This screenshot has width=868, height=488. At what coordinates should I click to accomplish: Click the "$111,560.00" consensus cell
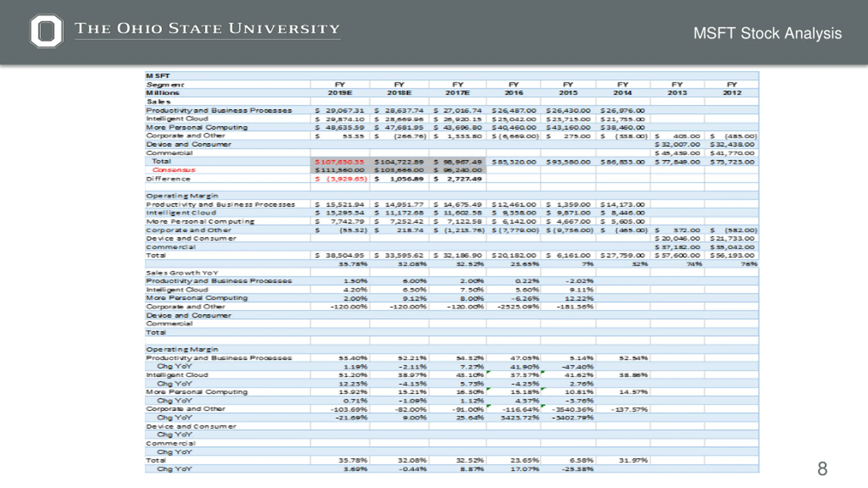coord(339,170)
